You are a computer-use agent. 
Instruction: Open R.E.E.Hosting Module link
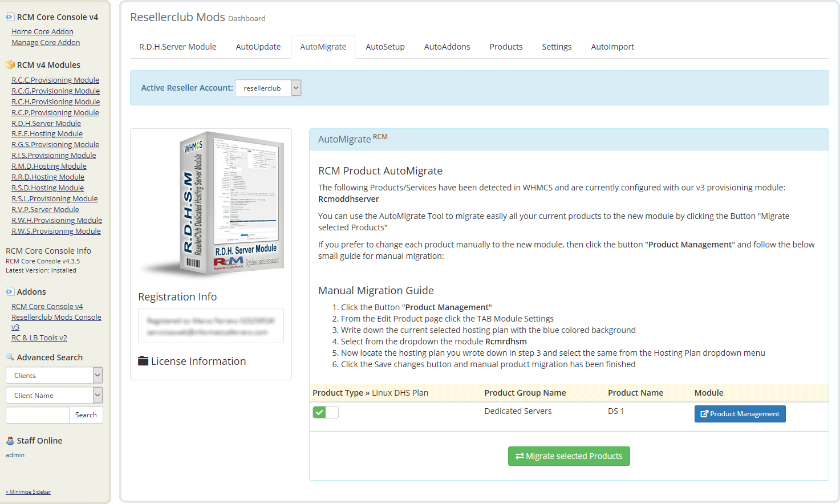[47, 134]
